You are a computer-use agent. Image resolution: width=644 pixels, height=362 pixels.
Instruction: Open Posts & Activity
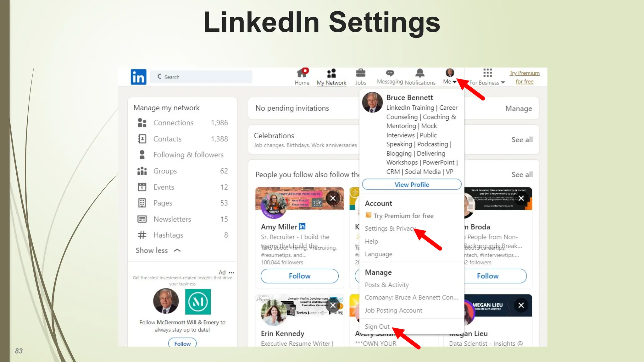click(387, 285)
